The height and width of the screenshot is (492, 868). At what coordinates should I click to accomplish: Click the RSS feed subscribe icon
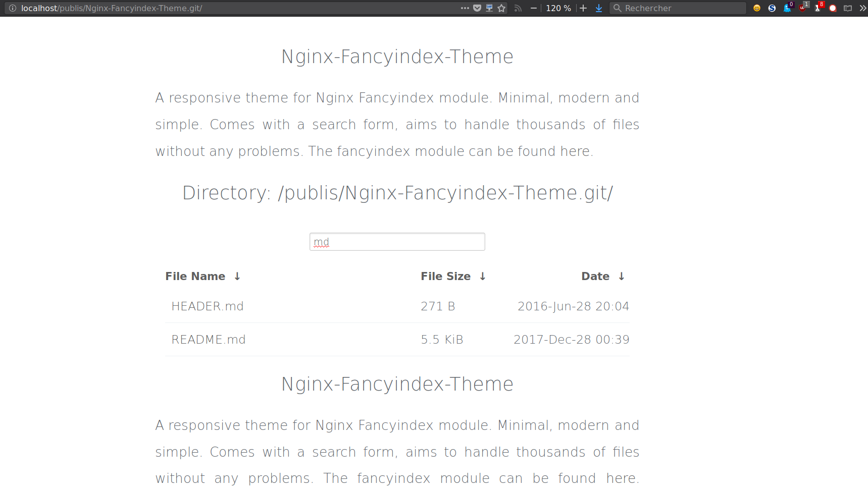click(x=518, y=8)
